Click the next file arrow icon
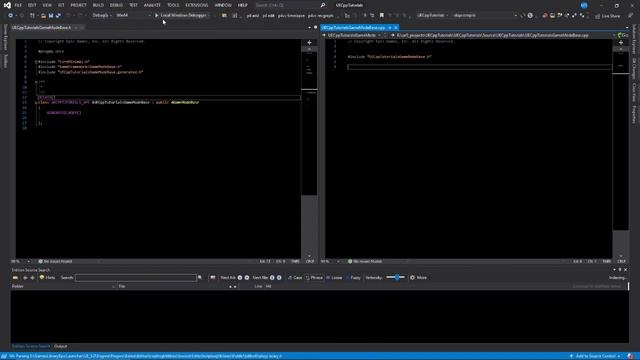This screenshot has width=640, height=360. [x=279, y=278]
